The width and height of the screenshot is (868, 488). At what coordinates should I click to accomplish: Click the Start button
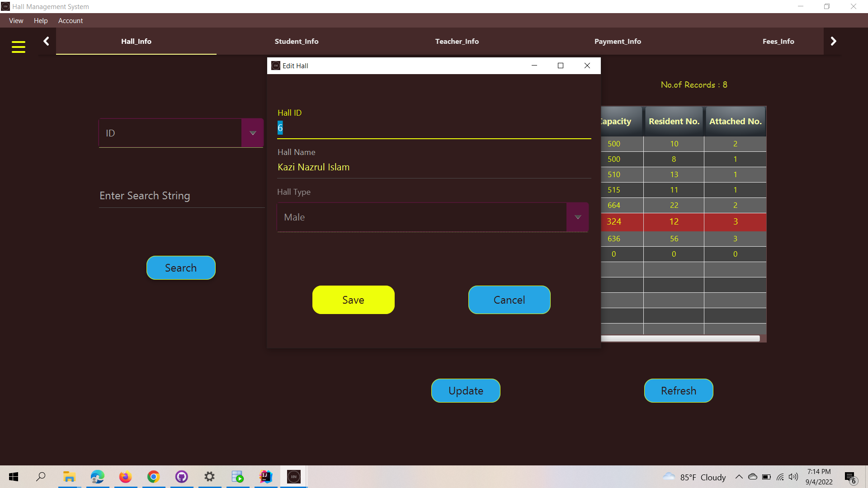(x=13, y=477)
